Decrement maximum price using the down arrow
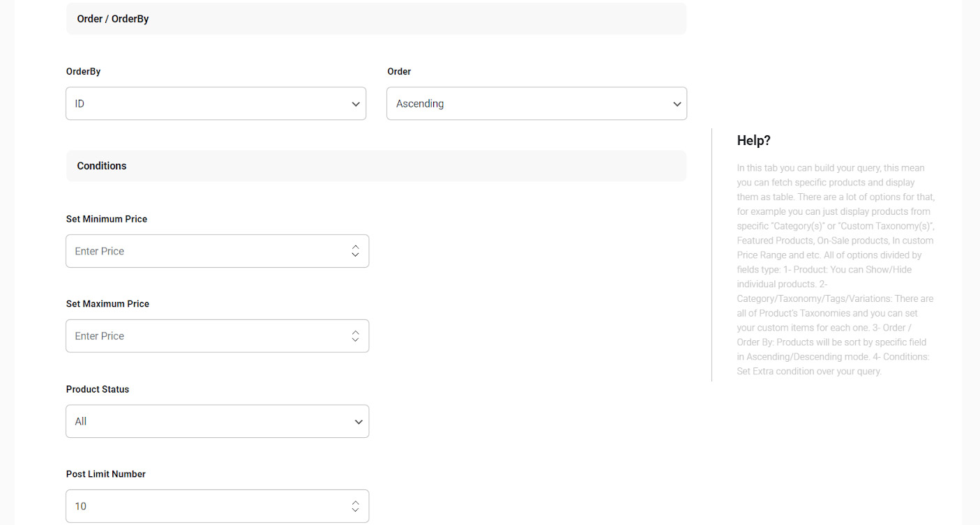980x525 pixels. (355, 340)
